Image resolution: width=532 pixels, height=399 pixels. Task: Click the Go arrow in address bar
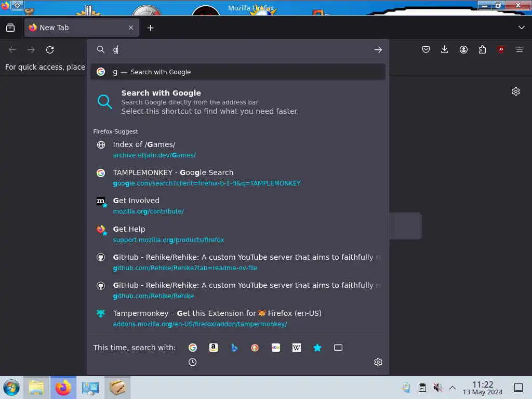pos(378,50)
